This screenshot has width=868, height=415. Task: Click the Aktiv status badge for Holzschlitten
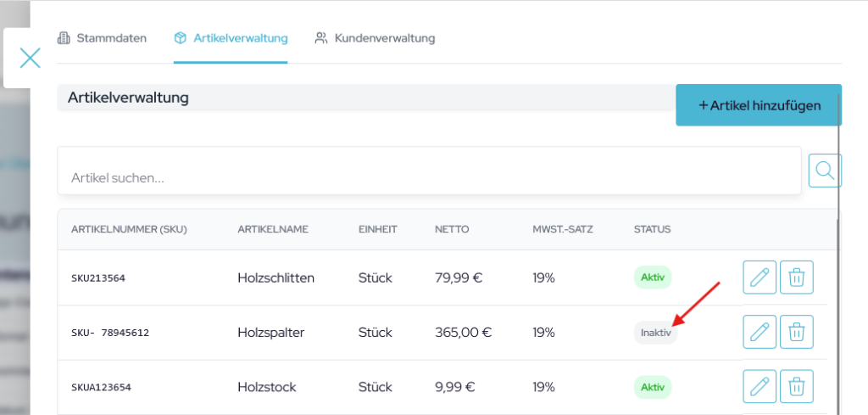(653, 278)
